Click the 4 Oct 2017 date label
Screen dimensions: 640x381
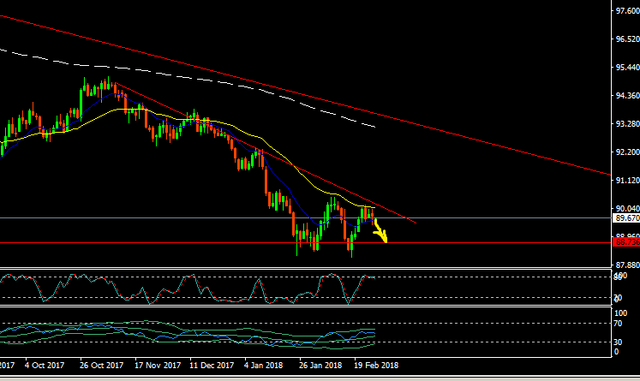point(44,365)
